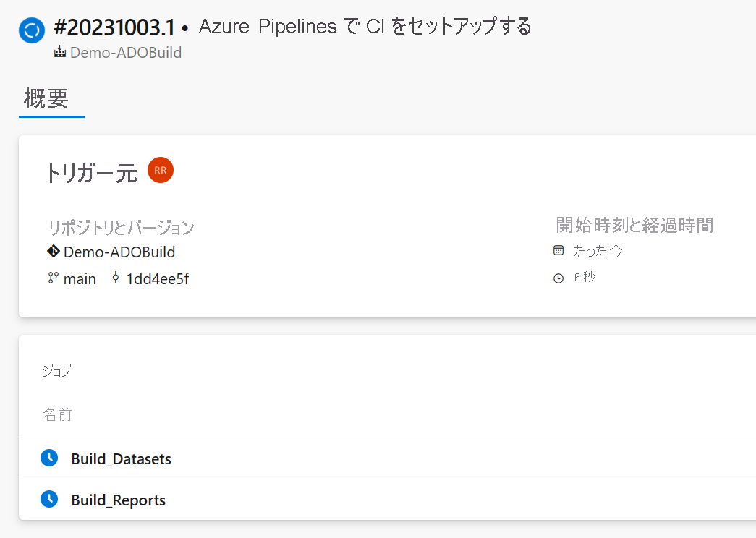The width and height of the screenshot is (756, 538).
Task: Click the repository icon next to Demo-ADOBuild
Action: (x=54, y=251)
